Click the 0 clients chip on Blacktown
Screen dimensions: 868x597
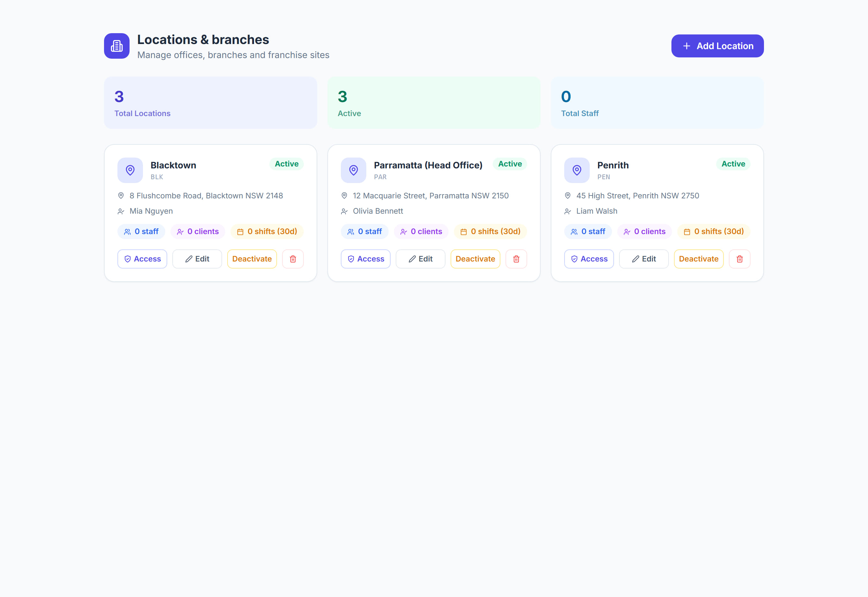(198, 232)
